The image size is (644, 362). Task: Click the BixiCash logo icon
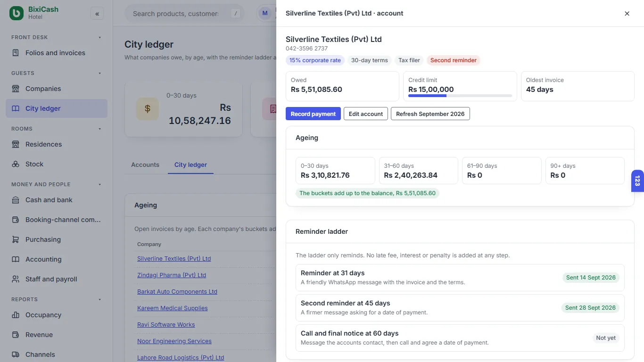[17, 13]
